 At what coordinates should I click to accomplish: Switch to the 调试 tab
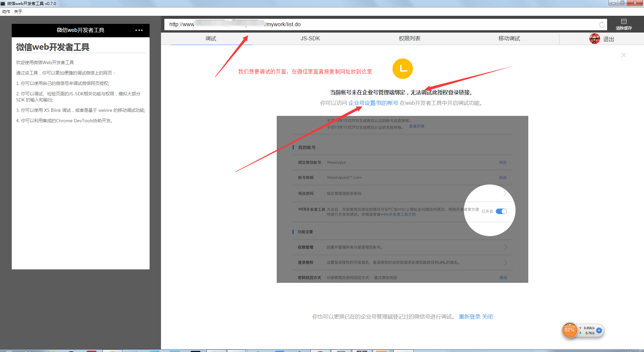coord(211,39)
